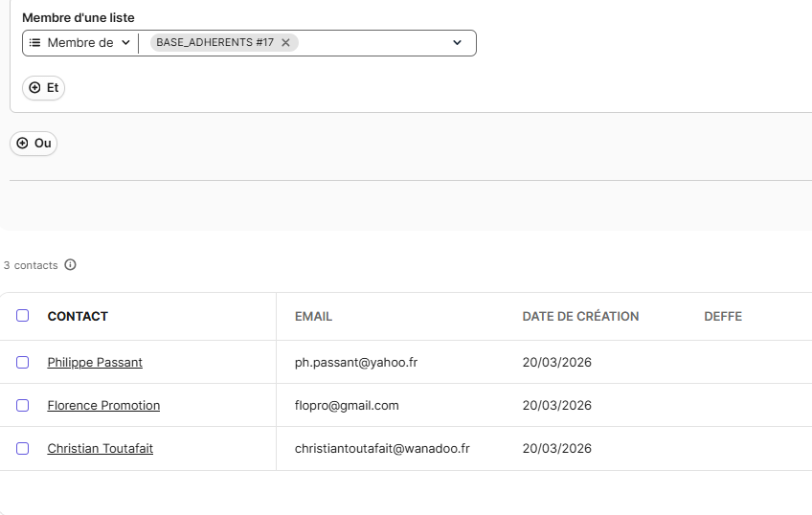Toggle the select-all contacts checkbox
The image size is (812, 515).
point(23,316)
